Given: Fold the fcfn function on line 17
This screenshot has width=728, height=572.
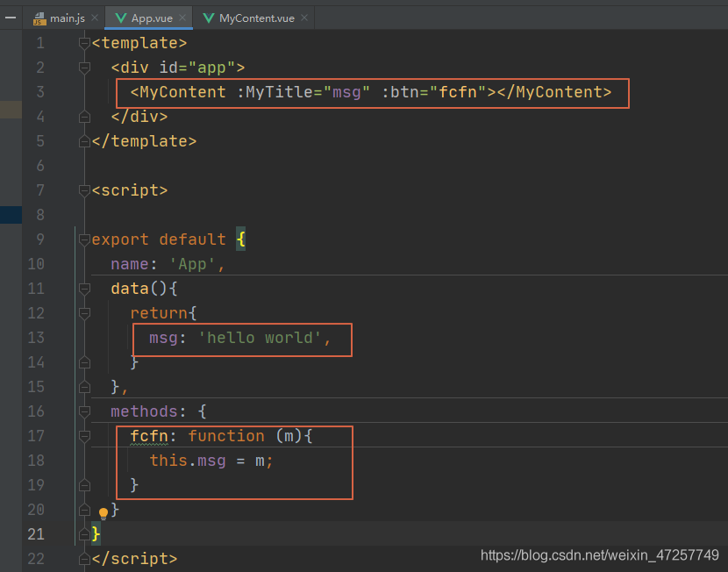Looking at the screenshot, I should click(84, 436).
